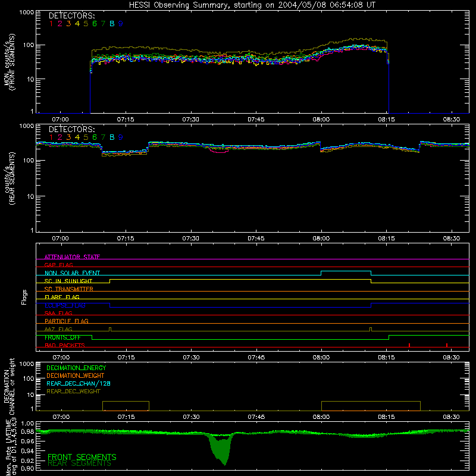Click the 08:30 time tick under decimation plot
The image size is (476, 476).
tap(452, 417)
